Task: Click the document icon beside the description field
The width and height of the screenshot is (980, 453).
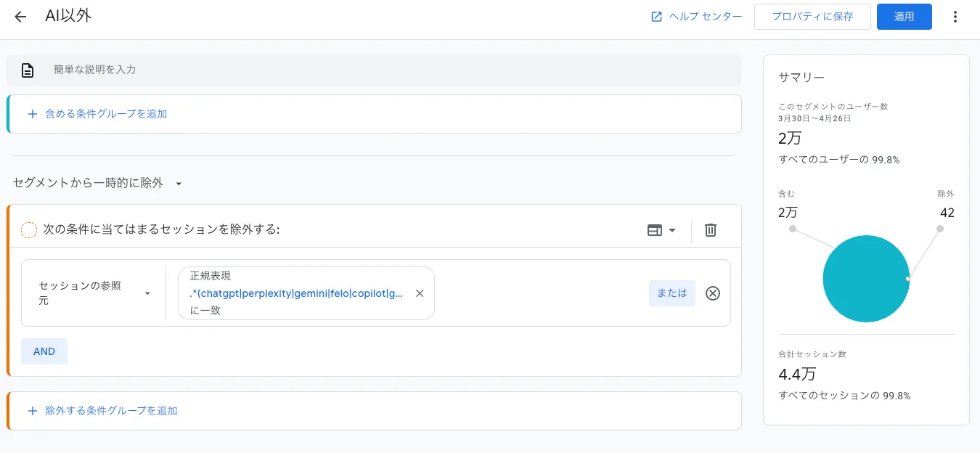Action: [x=28, y=70]
